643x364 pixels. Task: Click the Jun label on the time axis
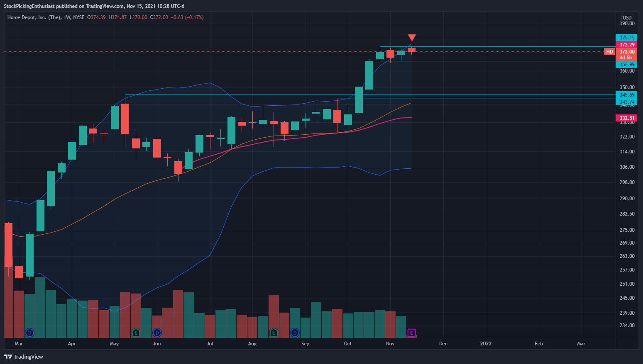157,344
